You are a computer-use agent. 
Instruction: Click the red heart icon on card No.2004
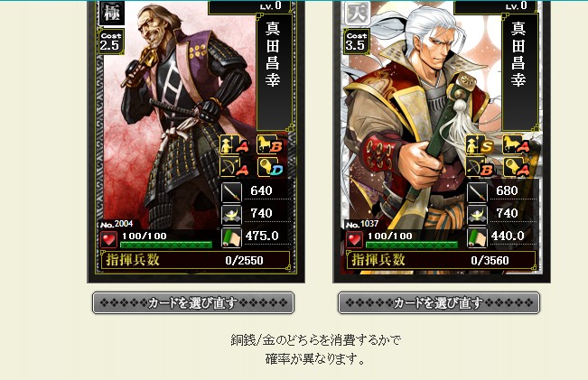108,240
